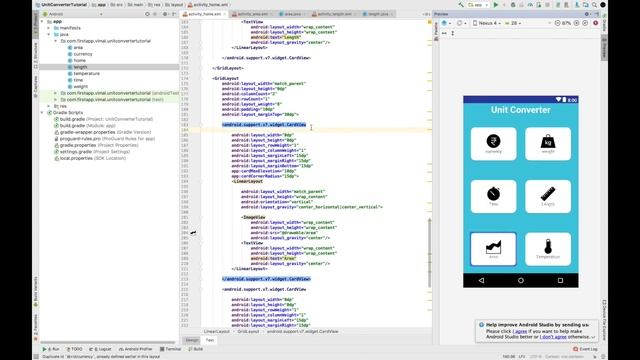Click zoom to fit preview icon
The width and height of the screenshot is (640, 360).
(x=585, y=23)
